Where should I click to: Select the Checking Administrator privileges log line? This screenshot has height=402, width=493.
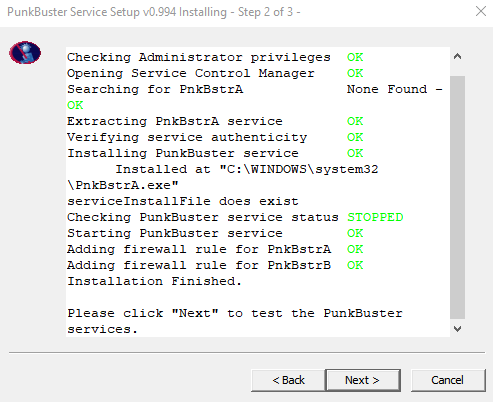[x=215, y=57]
